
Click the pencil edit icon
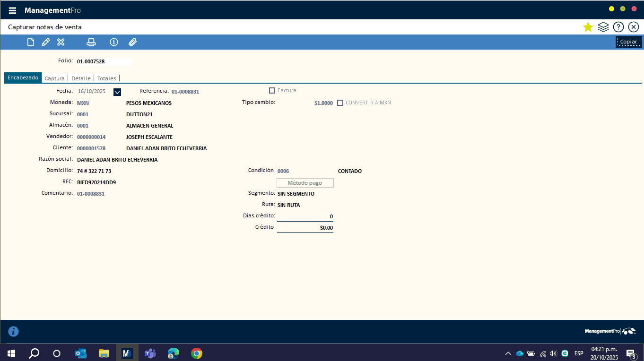click(x=46, y=42)
